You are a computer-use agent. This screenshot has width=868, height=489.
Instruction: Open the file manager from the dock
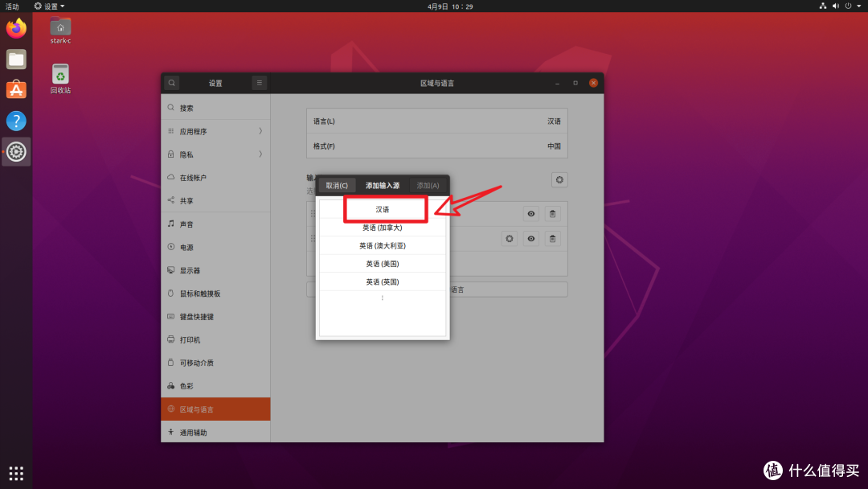15,59
